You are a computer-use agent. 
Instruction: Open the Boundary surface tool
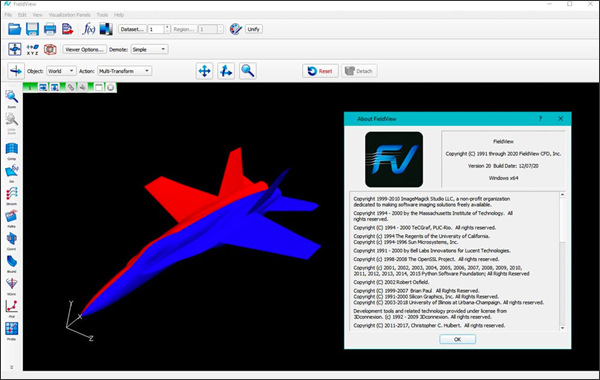pyautogui.click(x=11, y=263)
